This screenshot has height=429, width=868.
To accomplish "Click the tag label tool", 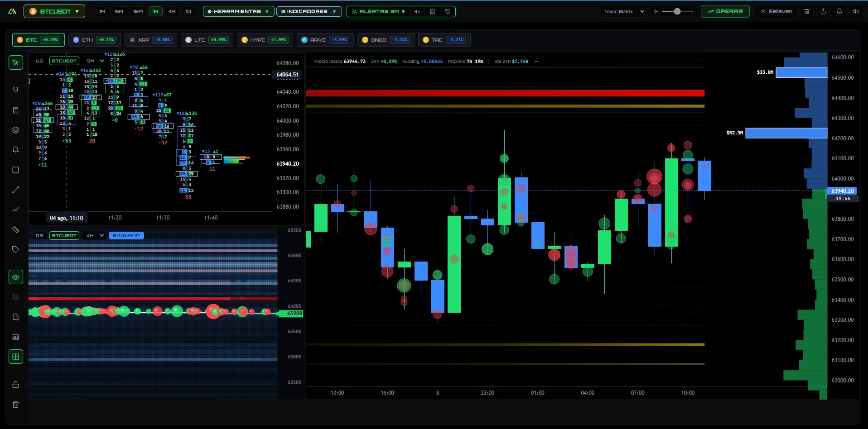I will 16,249.
